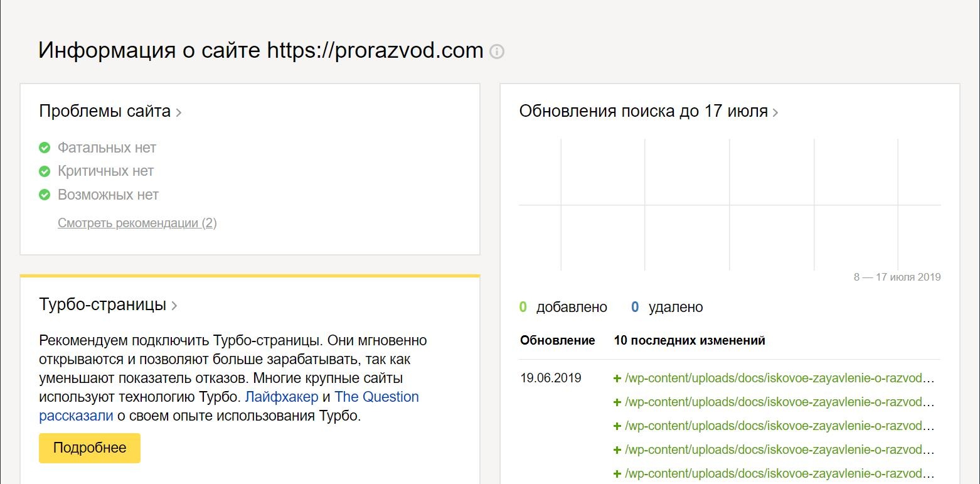Click the green plus icon in the 19.06.2019 row

[617, 379]
